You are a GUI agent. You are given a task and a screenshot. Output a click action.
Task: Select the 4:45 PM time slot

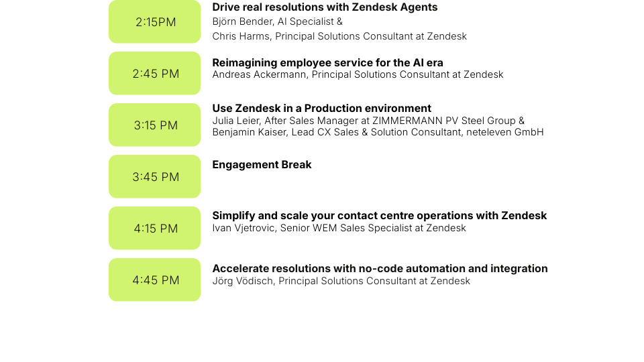(154, 280)
